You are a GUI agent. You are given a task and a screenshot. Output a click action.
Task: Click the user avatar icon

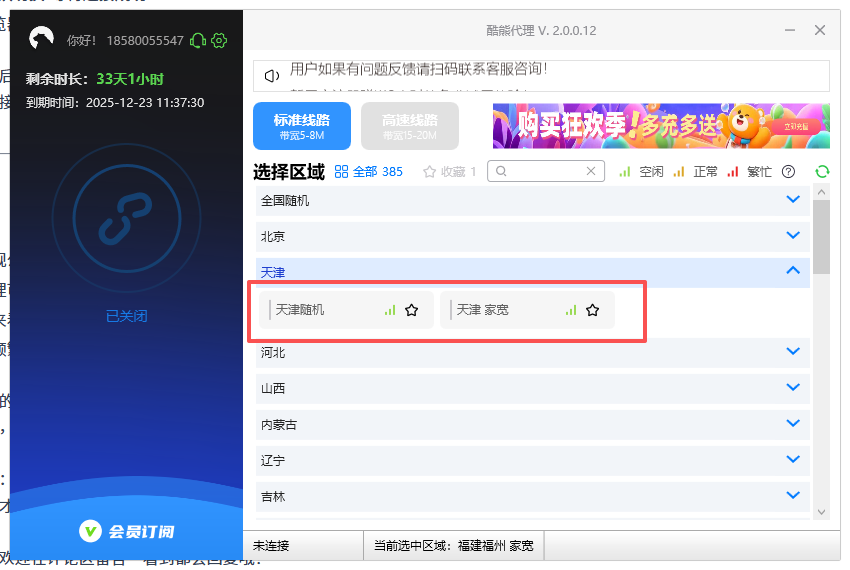pos(42,40)
